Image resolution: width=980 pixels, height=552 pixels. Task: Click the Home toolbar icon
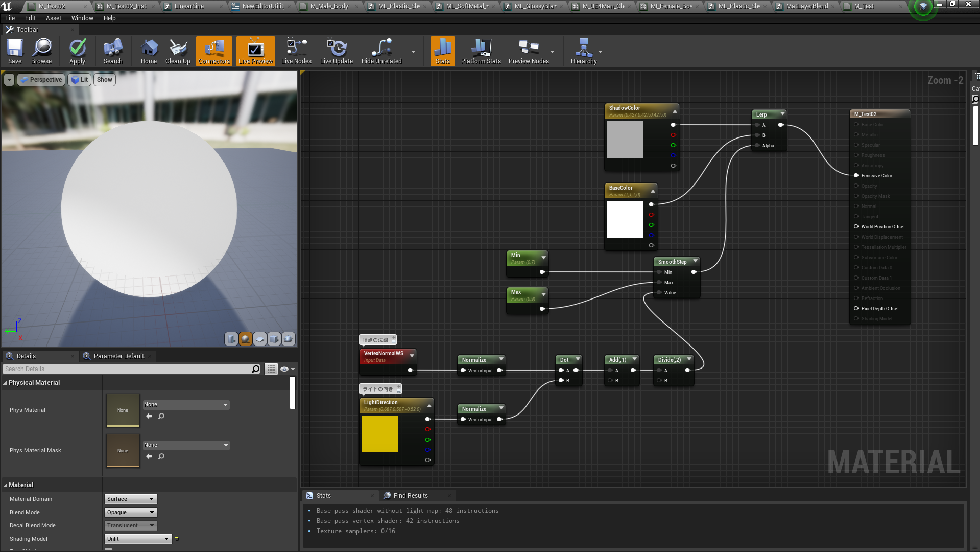point(149,51)
